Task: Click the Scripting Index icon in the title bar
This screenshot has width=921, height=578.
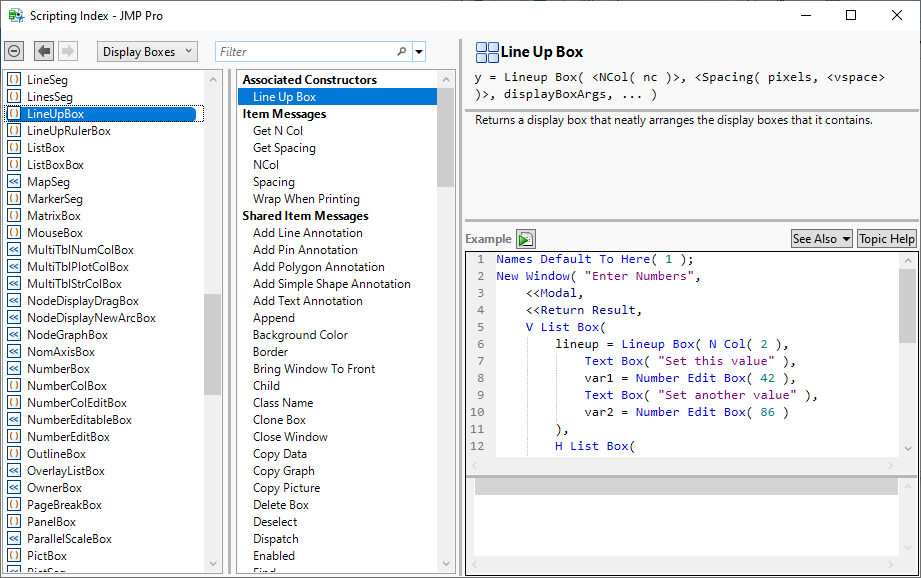Action: click(x=14, y=15)
